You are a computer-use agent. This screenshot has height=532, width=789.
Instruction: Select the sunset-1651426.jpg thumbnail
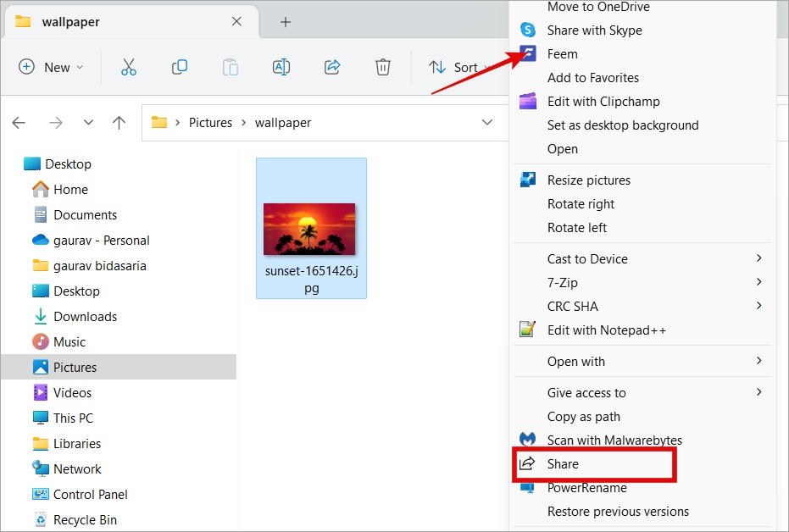[310, 229]
